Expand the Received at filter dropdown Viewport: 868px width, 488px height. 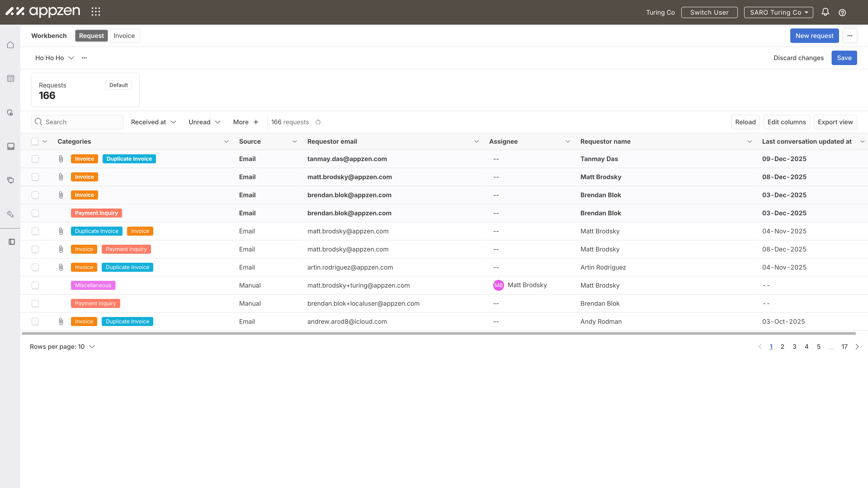click(153, 122)
